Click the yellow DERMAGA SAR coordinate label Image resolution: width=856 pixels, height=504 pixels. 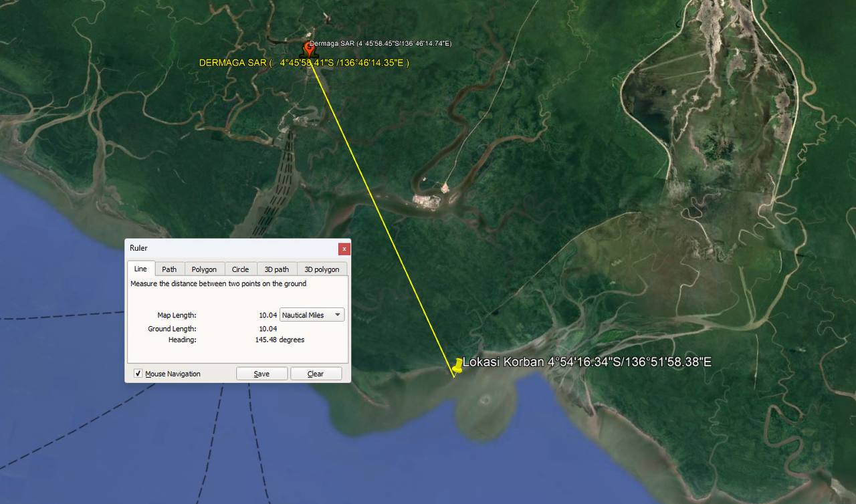tap(304, 63)
